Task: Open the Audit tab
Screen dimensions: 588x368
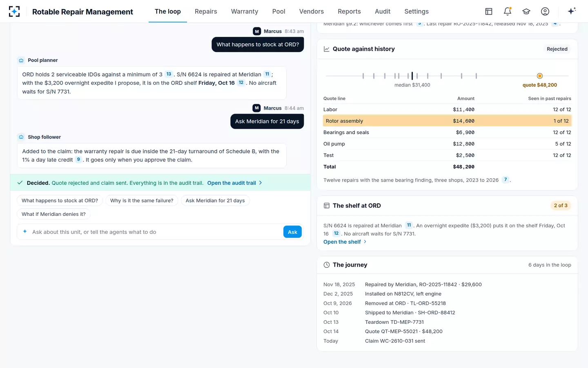Action: (383, 11)
